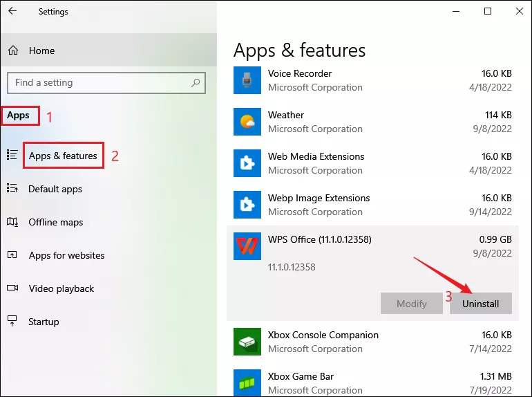532x397 pixels.
Task: Click the Uninstall button for WPS Office
Action: click(481, 303)
